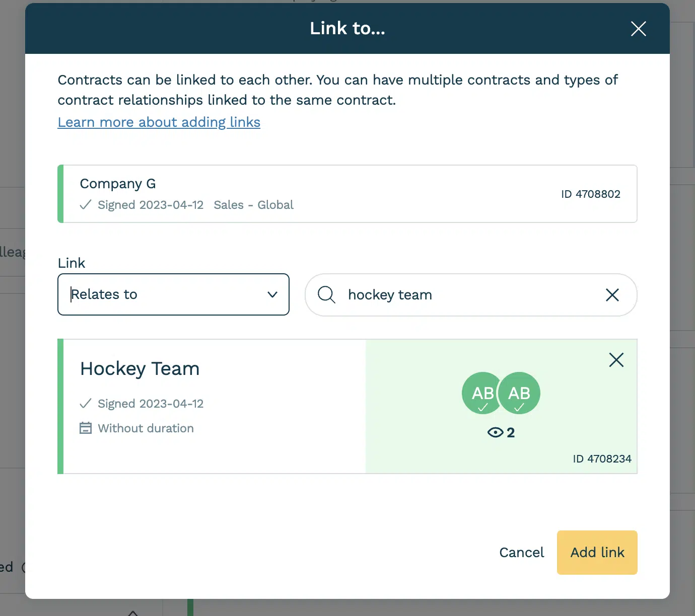The image size is (695, 616).
Task: Select the Company G contract card
Action: pos(347,194)
